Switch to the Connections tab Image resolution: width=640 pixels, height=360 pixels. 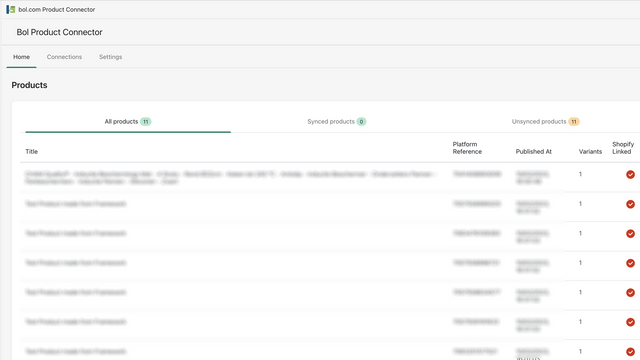coord(64,57)
